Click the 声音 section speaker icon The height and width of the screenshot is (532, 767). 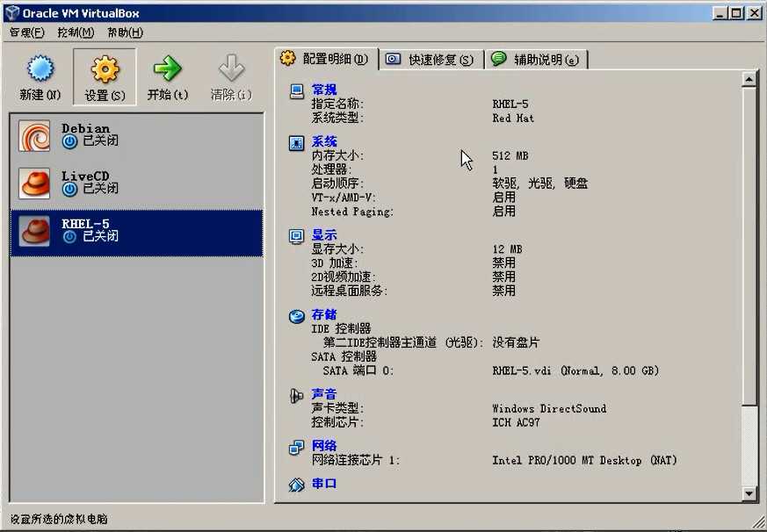tap(296, 396)
